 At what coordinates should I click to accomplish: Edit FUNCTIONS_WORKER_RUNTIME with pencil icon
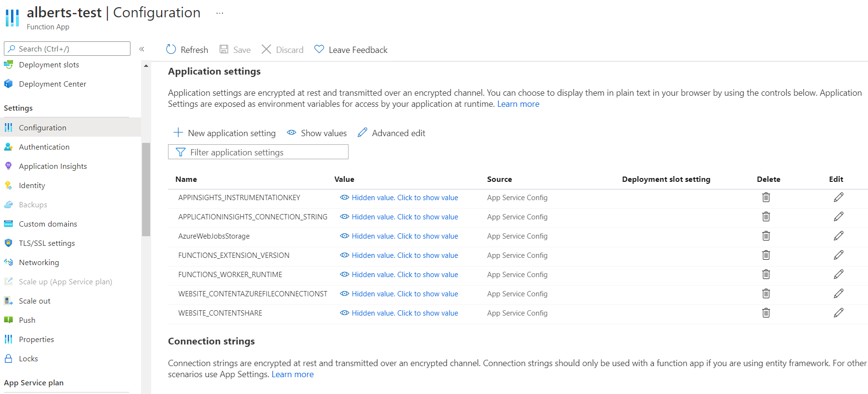click(838, 274)
